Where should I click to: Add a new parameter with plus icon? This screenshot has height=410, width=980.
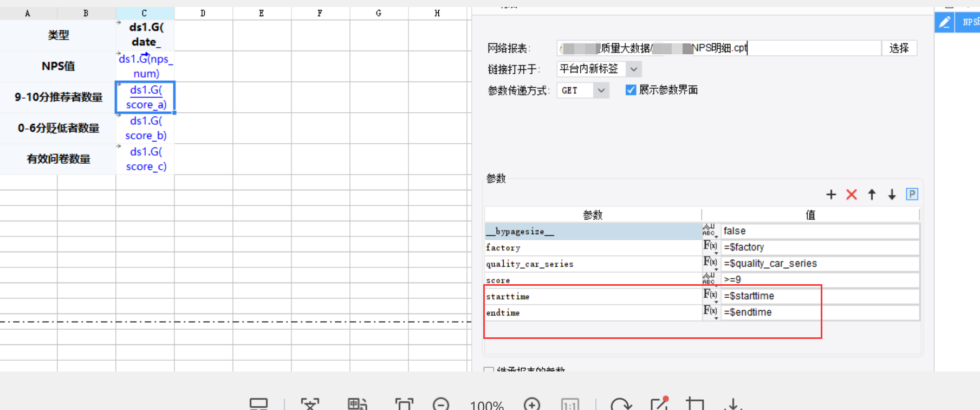coord(831,194)
